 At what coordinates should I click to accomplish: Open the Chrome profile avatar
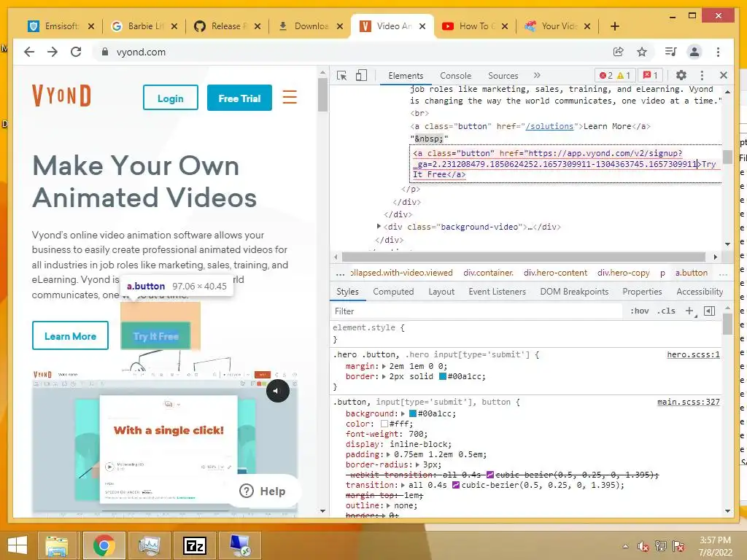[694, 52]
